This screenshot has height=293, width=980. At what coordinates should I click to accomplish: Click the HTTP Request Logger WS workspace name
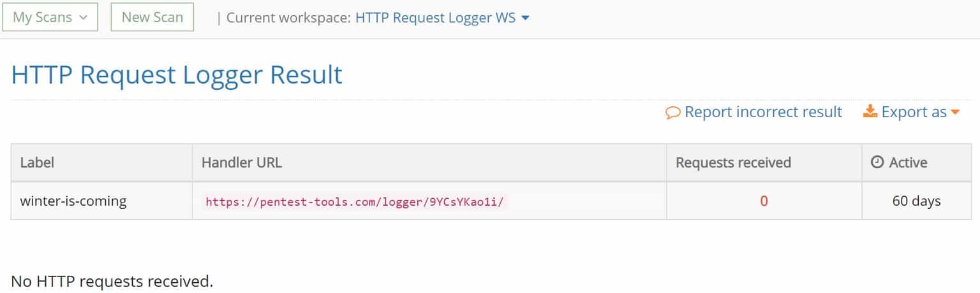435,17
